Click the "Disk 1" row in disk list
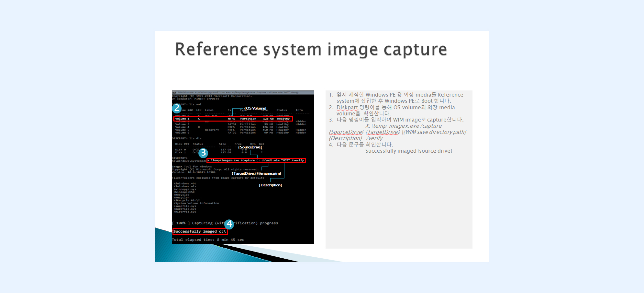644x293 pixels. [219, 152]
